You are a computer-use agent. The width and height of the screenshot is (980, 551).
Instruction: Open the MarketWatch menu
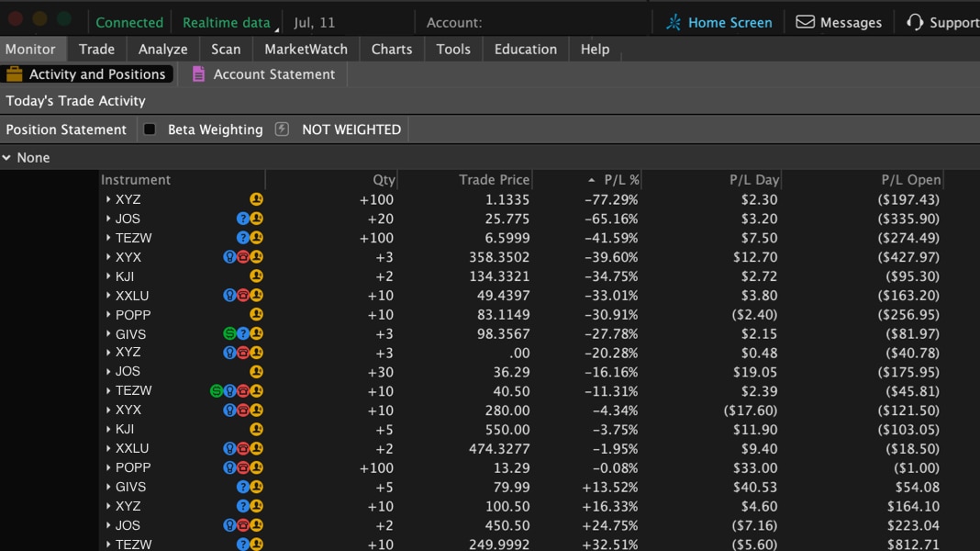click(306, 50)
